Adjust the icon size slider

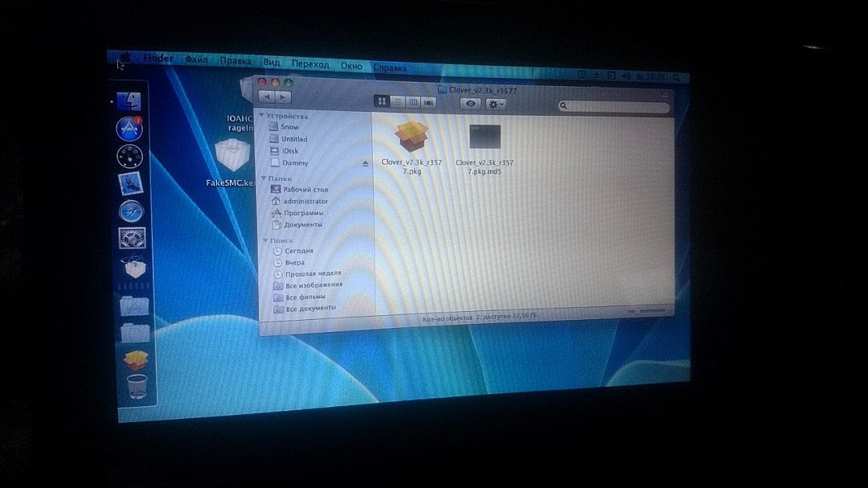tap(645, 311)
